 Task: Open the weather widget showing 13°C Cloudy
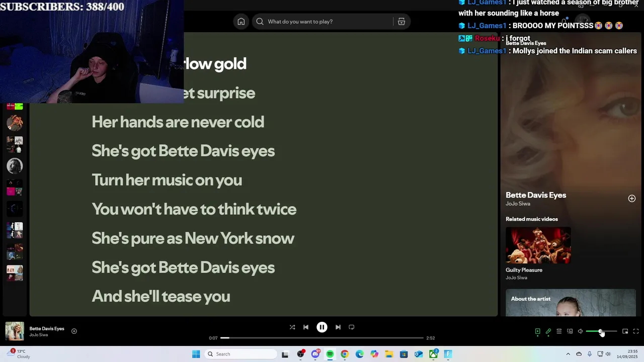(19, 354)
